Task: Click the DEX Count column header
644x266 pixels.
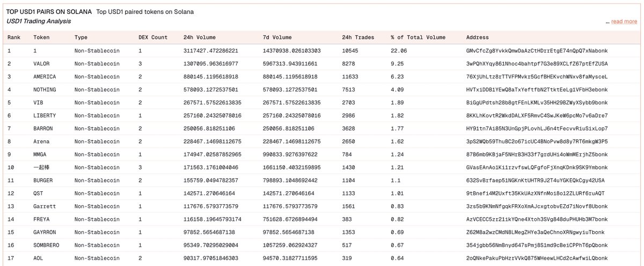Action: [153, 38]
